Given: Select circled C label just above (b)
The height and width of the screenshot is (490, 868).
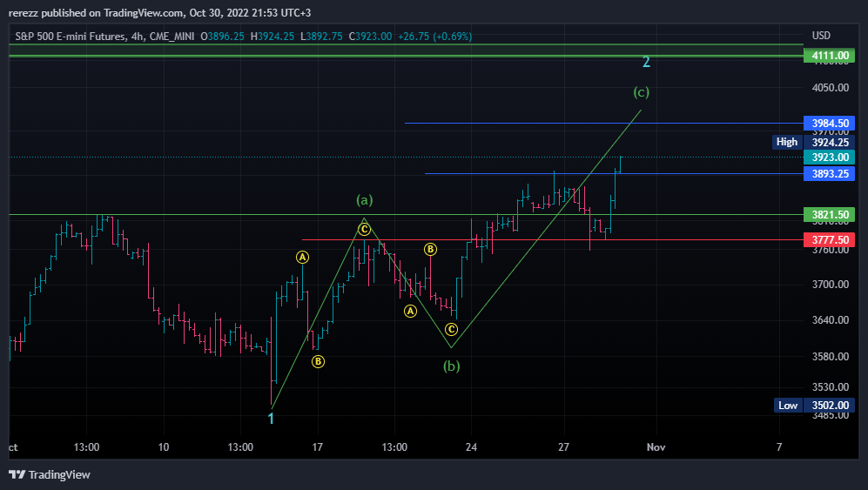Looking at the screenshot, I should pyautogui.click(x=451, y=330).
